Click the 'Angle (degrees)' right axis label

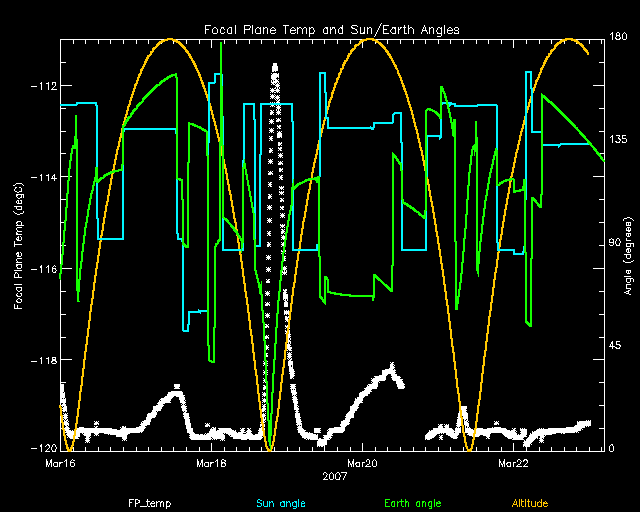tap(625, 244)
